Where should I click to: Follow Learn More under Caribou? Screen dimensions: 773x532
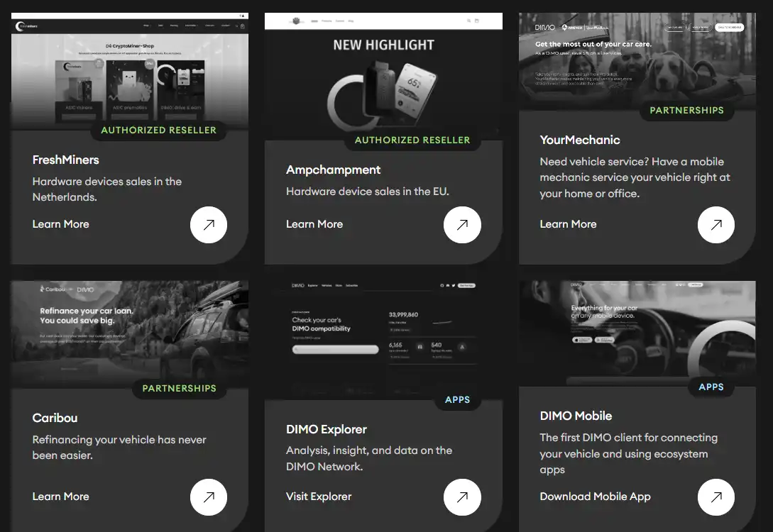point(60,497)
